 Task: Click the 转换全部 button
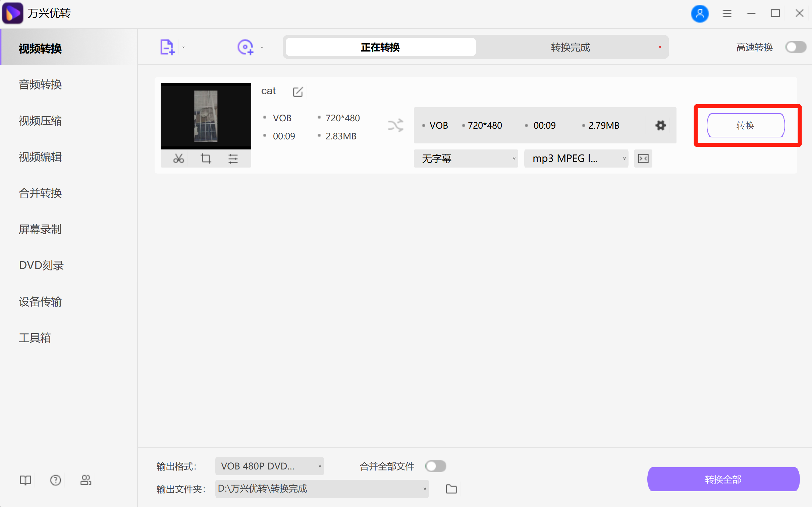(x=723, y=479)
